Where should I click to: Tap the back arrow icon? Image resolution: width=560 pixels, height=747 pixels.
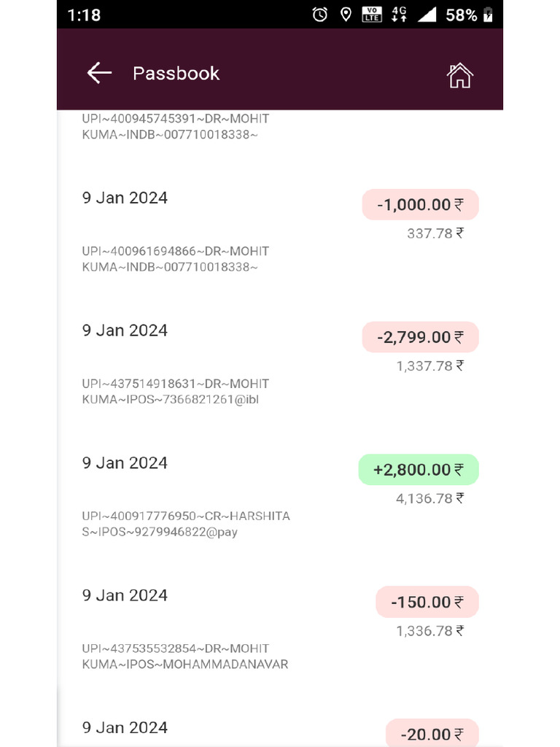(99, 73)
